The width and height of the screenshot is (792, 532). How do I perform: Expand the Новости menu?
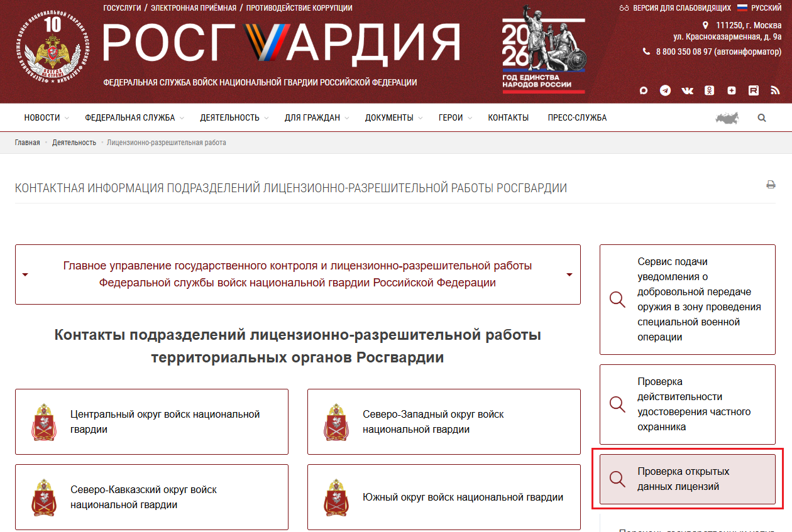tap(47, 117)
